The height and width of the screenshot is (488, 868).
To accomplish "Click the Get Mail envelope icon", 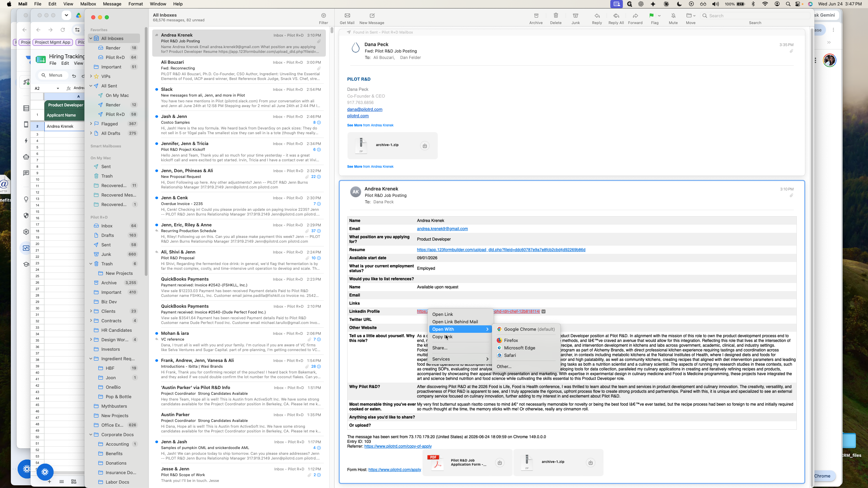I will [x=347, y=16].
